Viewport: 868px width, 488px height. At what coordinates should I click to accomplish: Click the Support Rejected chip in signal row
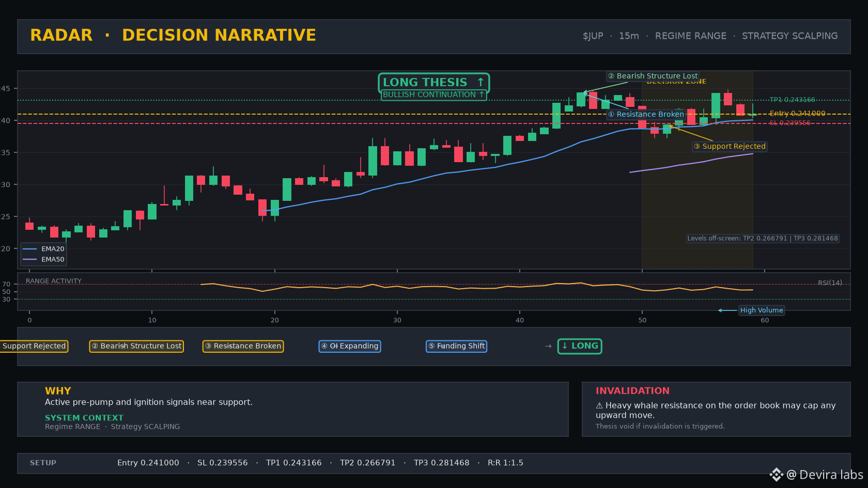tap(34, 346)
